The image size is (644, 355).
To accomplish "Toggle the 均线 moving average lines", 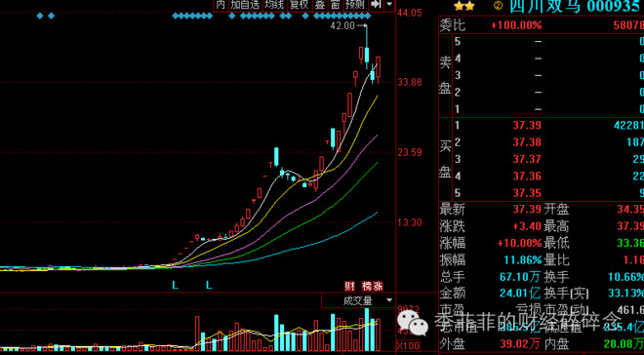I will (x=274, y=5).
